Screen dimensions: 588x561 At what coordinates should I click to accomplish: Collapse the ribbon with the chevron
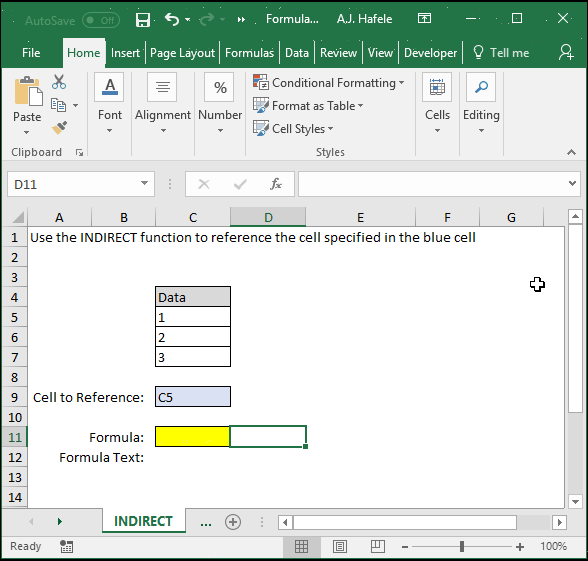coord(571,152)
